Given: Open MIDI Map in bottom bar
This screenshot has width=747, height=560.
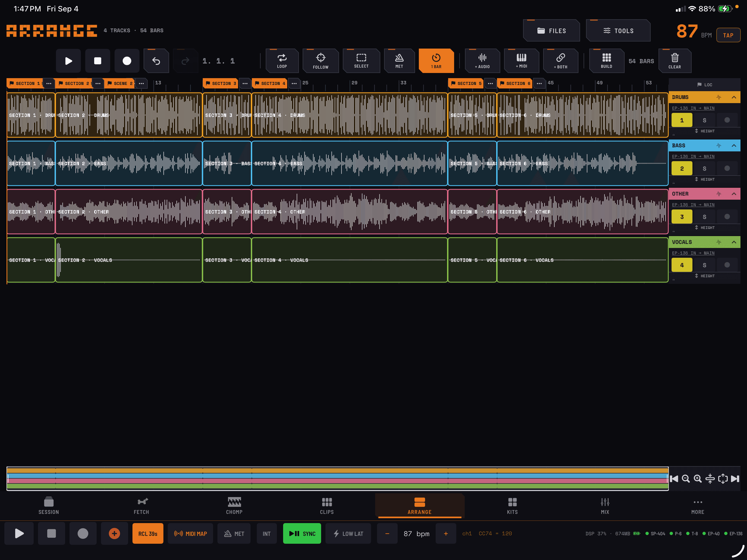Looking at the screenshot, I should 190,534.
